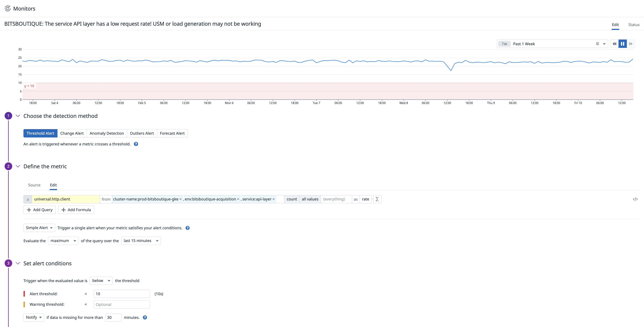This screenshot has height=327, width=644.
Task: Remove the service:api-layer filter tag
Action: [x=273, y=199]
